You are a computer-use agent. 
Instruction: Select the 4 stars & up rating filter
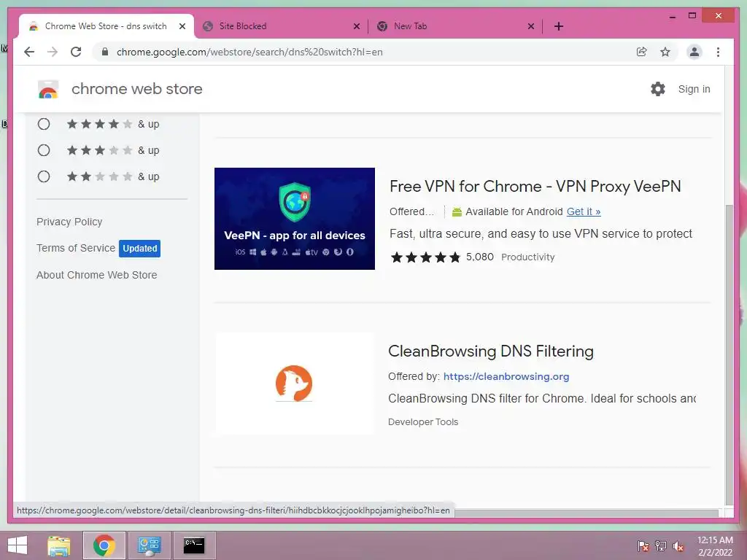point(44,124)
